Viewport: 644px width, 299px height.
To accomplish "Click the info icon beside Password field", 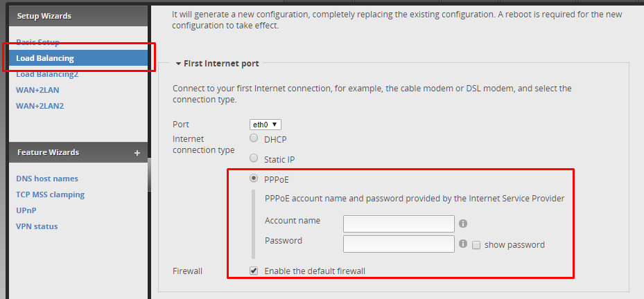I will click(x=463, y=244).
